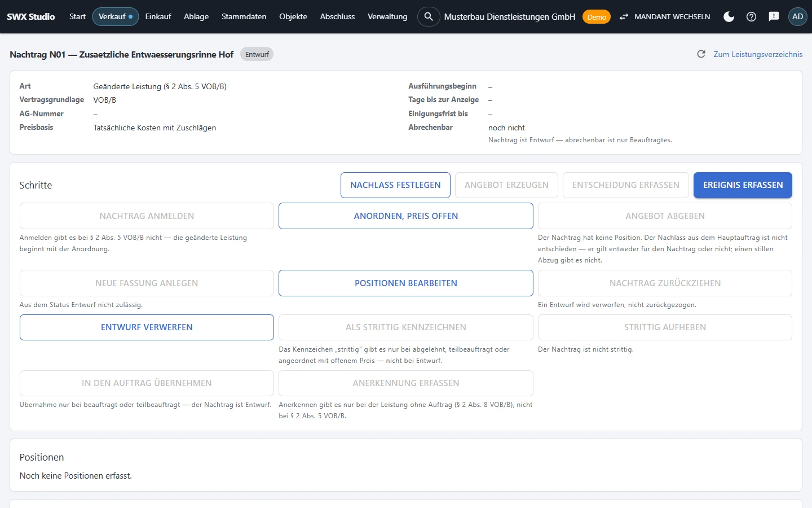Open the Stammdaten menu
The width and height of the screenshot is (812, 508).
[x=244, y=16]
